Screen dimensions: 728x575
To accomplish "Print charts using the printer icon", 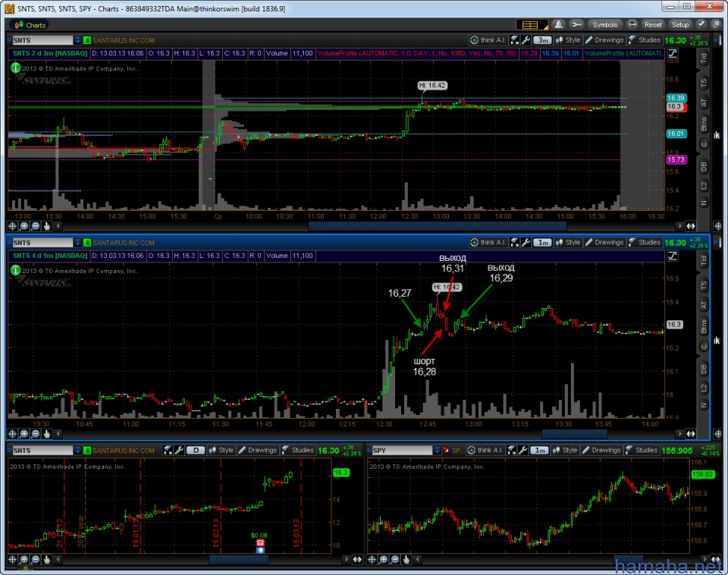I will (632, 24).
